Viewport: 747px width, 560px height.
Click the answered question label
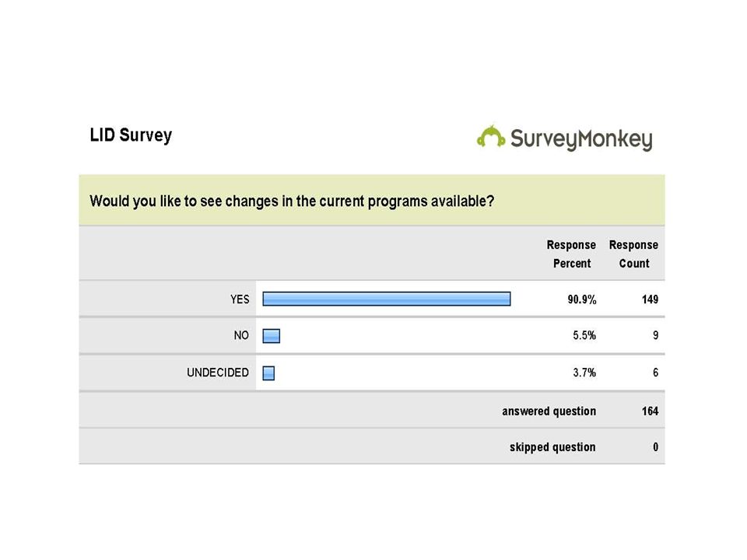(x=549, y=411)
